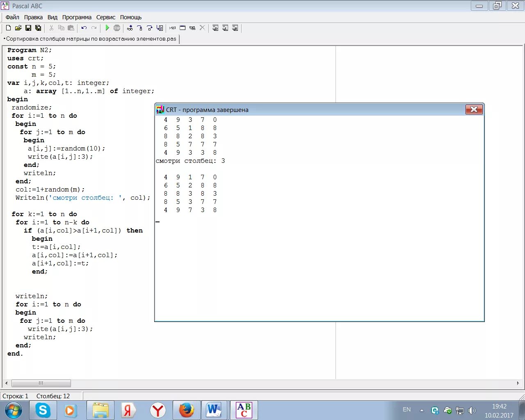Switch to Microsoft Word in the taskbar
Image resolution: width=525 pixels, height=420 pixels.
click(214, 410)
